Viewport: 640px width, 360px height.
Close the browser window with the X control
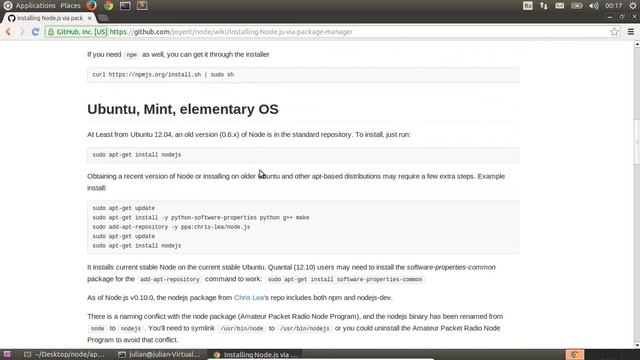[x=634, y=17]
